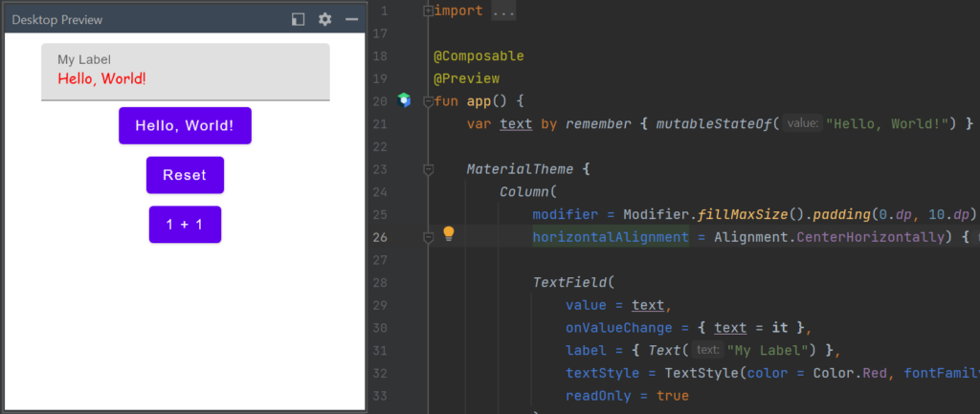Click the horizontalAlignment parameter name
This screenshot has height=414, width=980.
(611, 237)
